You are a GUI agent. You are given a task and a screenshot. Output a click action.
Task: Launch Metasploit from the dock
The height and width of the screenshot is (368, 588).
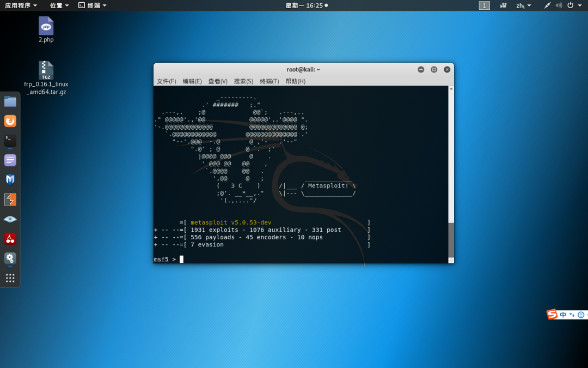tap(10, 180)
